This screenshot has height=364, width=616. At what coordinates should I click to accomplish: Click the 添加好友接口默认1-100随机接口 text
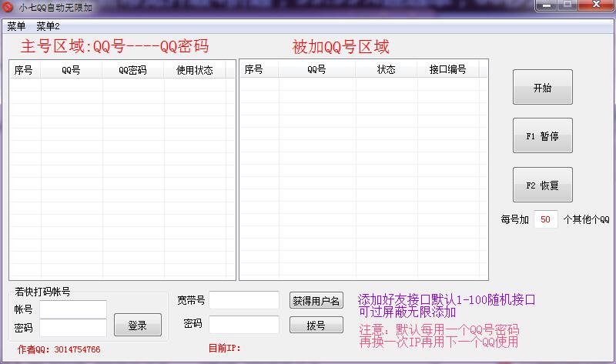[x=447, y=299]
